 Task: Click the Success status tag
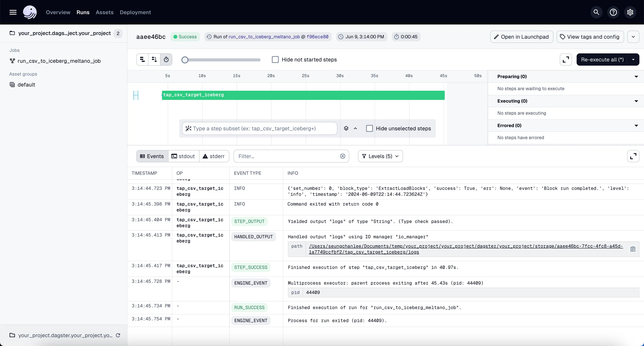tap(185, 37)
